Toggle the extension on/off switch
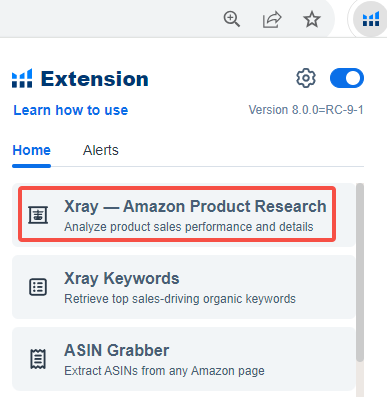Viewport: 387px width, 397px height. [x=347, y=78]
